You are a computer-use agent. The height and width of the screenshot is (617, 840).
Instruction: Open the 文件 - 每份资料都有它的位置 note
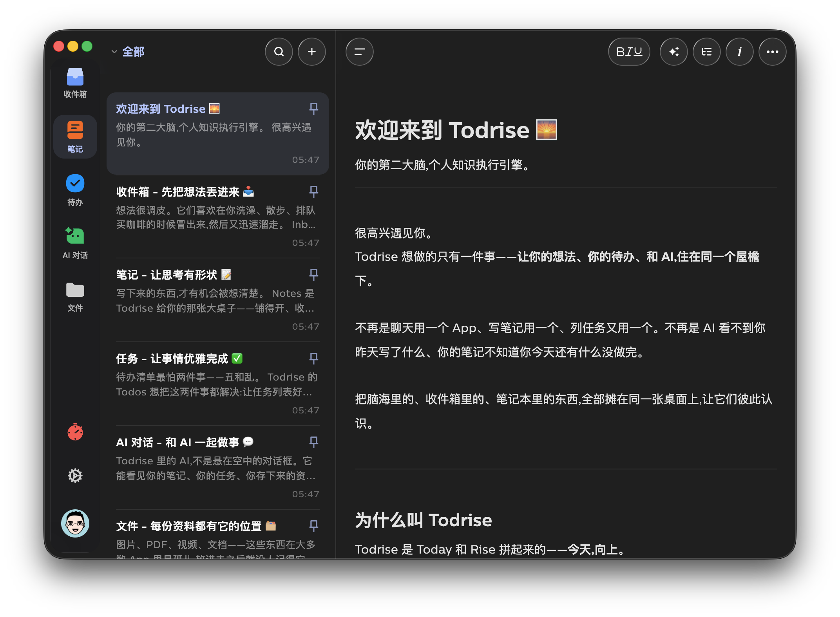point(217,534)
